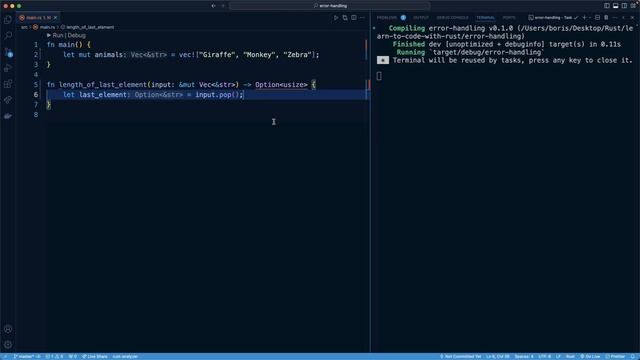Viewport: 640px width, 360px height.
Task: Click Spaces: 4 indentation setting
Action: tap(524, 356)
